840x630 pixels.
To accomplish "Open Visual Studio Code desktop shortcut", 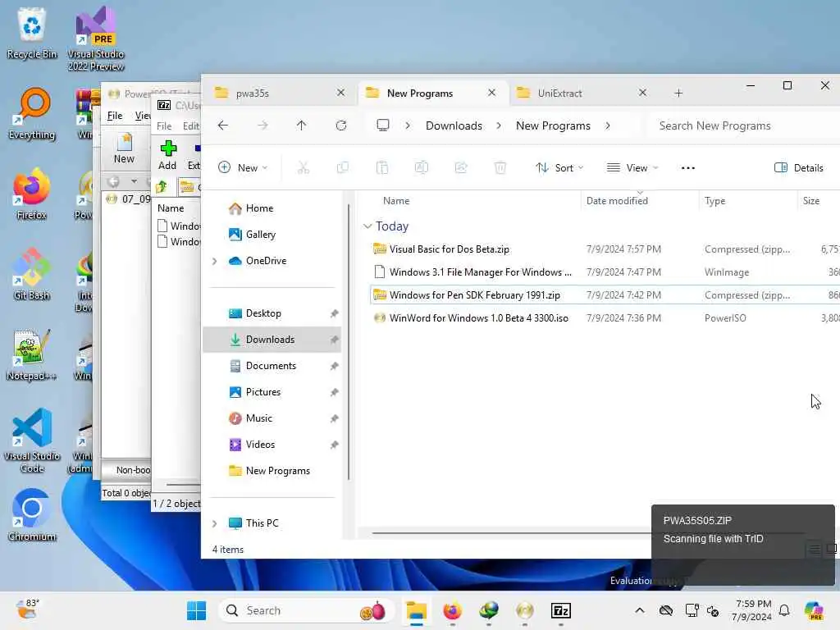I will point(32,441).
